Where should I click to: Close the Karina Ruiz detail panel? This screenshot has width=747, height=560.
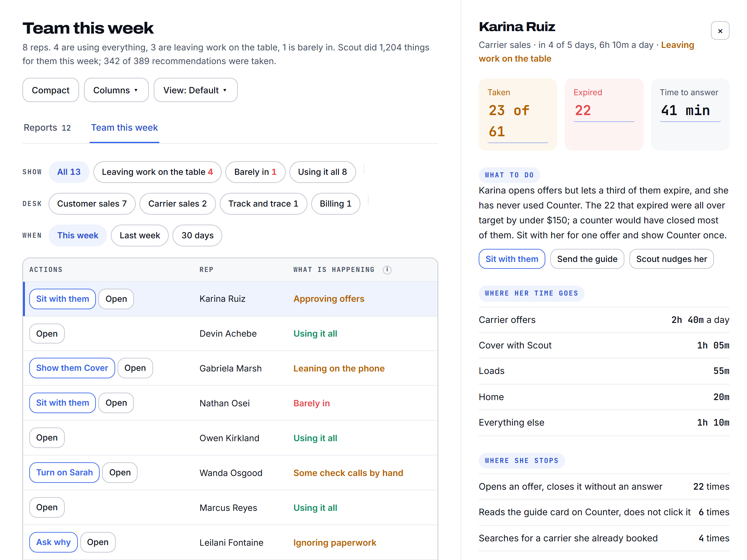720,31
